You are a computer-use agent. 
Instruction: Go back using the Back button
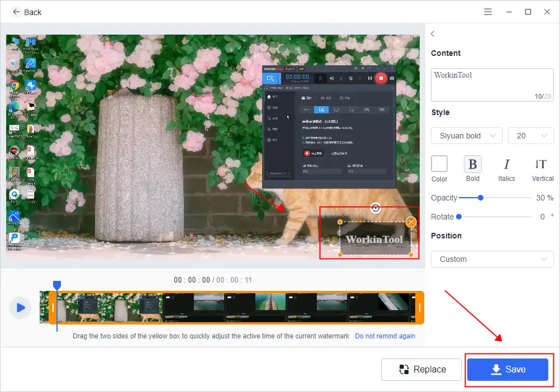[27, 12]
